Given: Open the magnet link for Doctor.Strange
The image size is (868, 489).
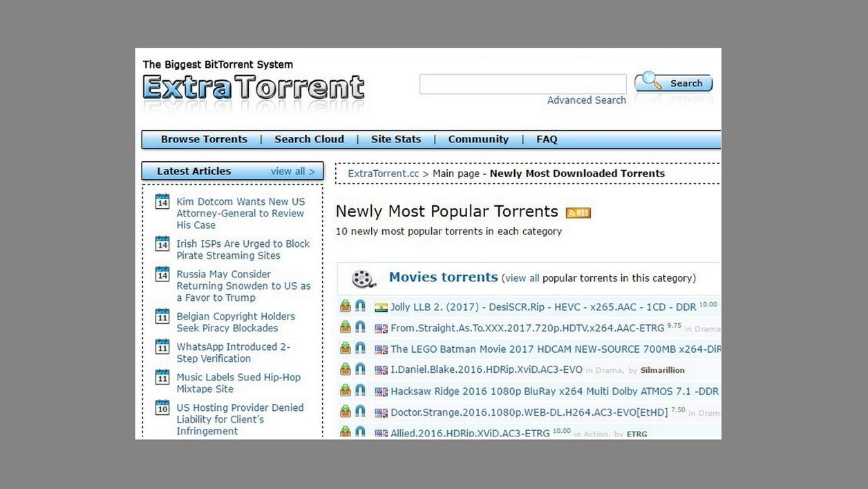Looking at the screenshot, I should pos(360,411).
